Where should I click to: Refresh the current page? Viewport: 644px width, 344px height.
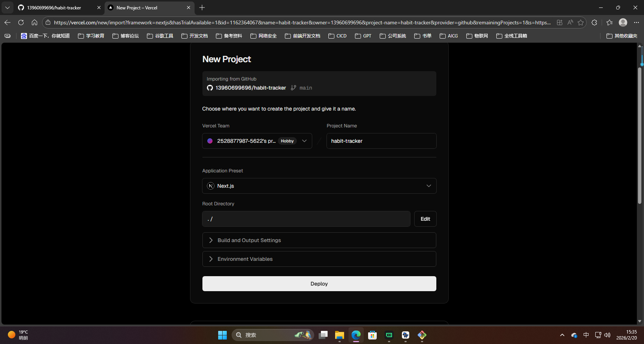click(21, 22)
